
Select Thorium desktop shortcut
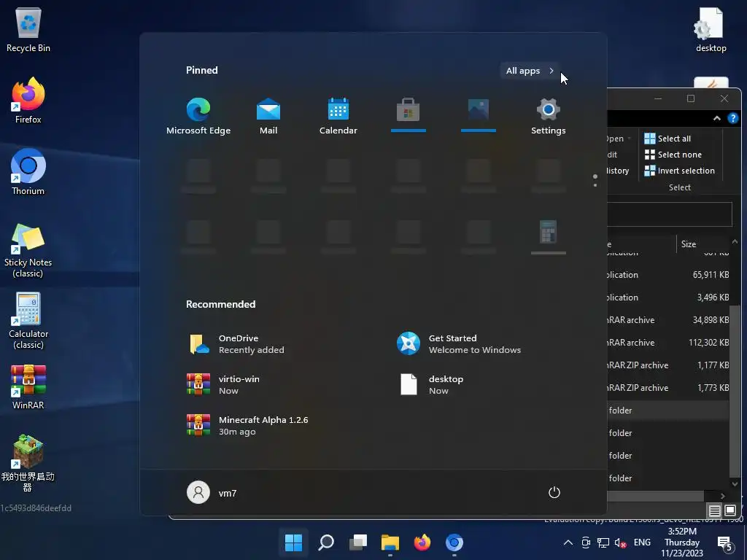click(x=28, y=172)
